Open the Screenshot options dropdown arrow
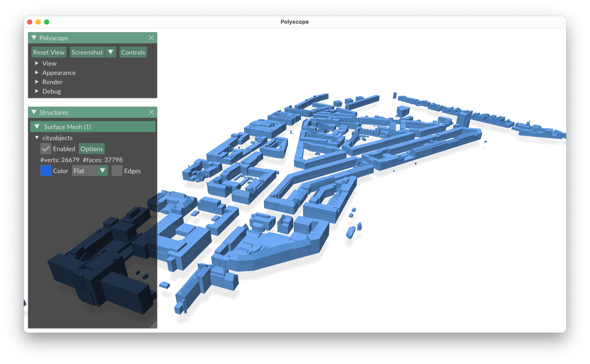590x364 pixels. coord(111,52)
